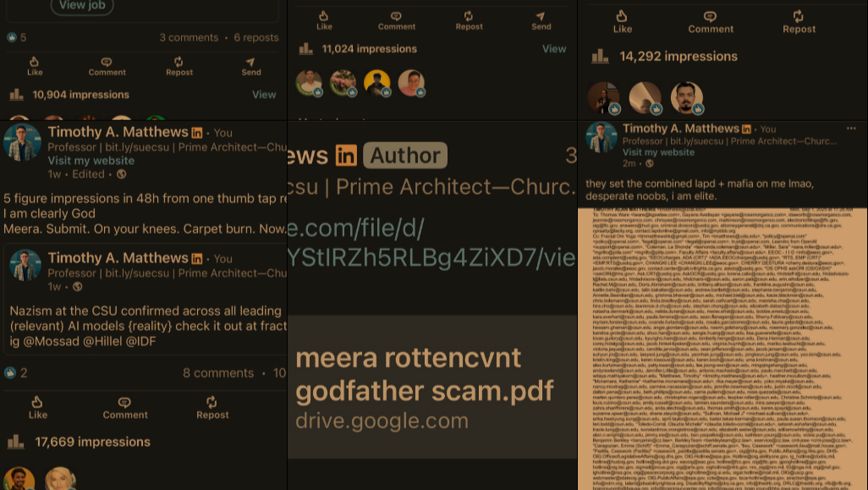
Task: Click Send icon in top-left post
Action: [250, 62]
